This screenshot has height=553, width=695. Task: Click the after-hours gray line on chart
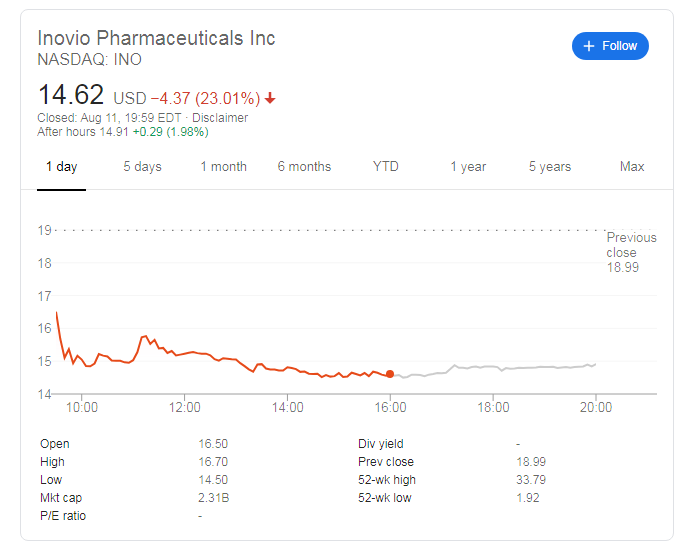(x=492, y=367)
